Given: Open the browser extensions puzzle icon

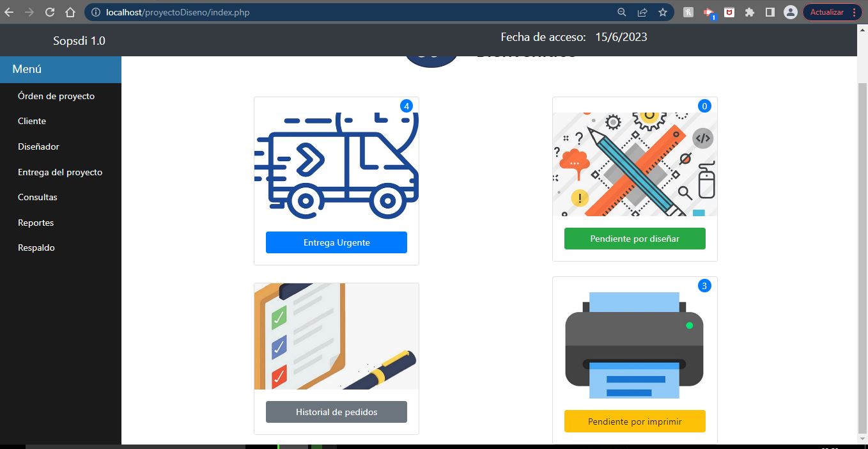Looking at the screenshot, I should click(x=750, y=12).
